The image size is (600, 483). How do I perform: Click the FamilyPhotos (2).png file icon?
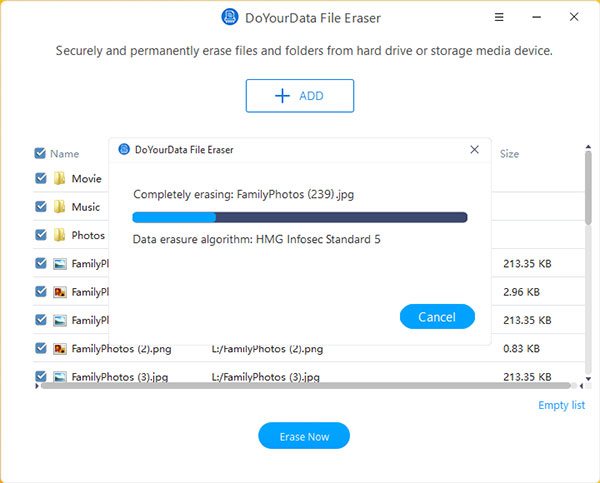click(x=60, y=349)
